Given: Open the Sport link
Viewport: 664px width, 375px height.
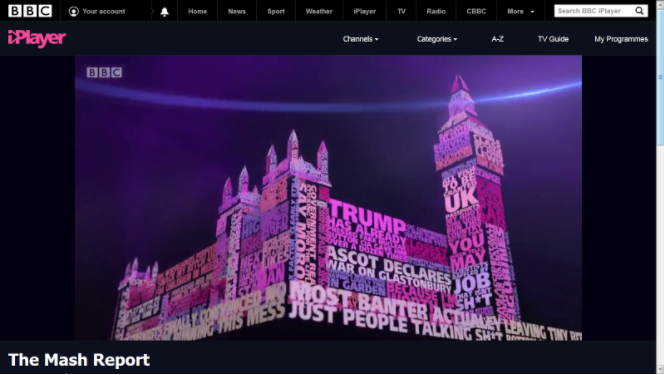Looking at the screenshot, I should [276, 11].
